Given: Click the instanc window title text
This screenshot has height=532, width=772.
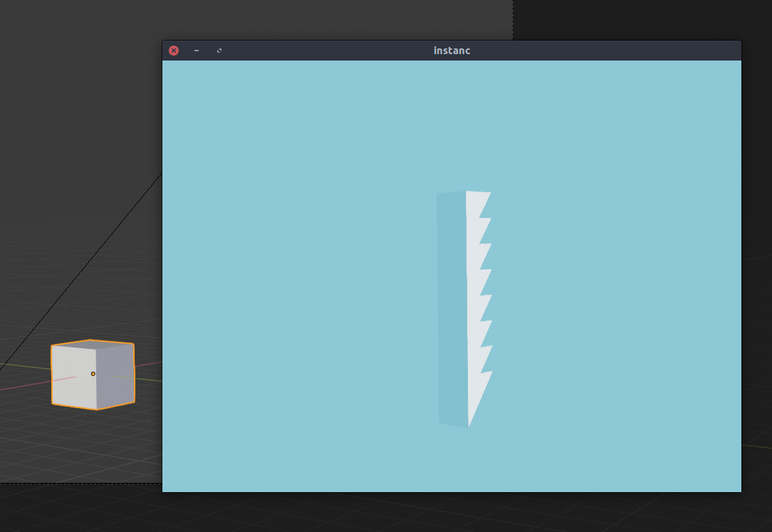Looking at the screenshot, I should click(452, 51).
